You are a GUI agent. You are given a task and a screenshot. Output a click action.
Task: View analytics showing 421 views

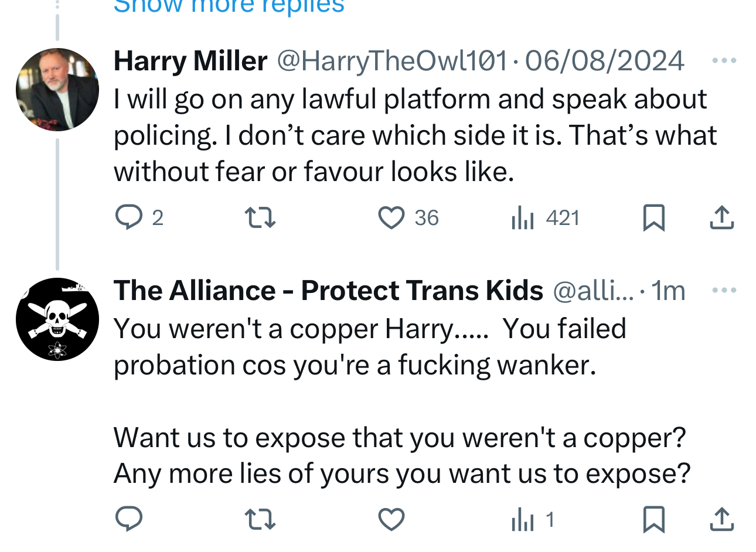point(523,218)
